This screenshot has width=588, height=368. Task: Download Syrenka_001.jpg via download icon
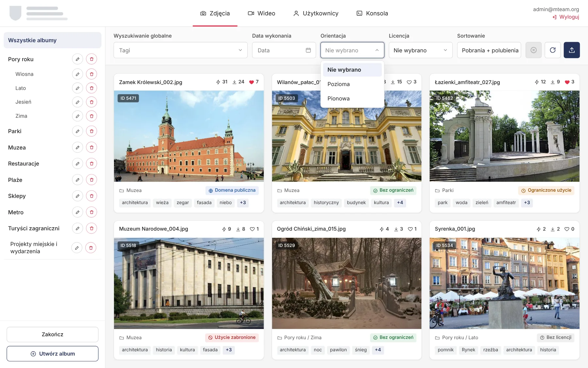[553, 229]
